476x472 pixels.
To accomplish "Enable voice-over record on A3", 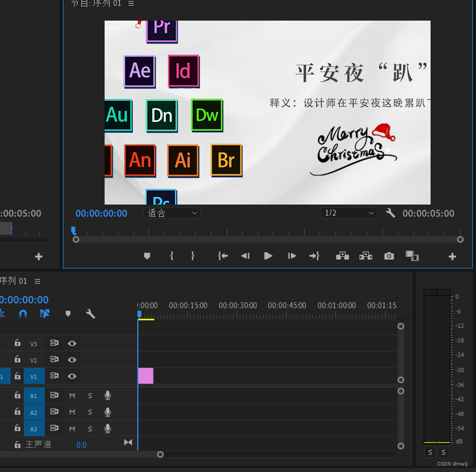I will (108, 428).
